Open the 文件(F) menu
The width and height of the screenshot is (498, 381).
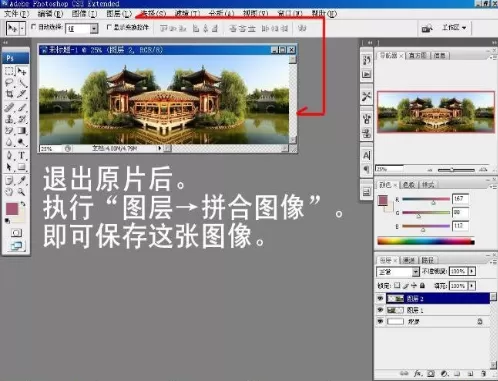[x=16, y=14]
